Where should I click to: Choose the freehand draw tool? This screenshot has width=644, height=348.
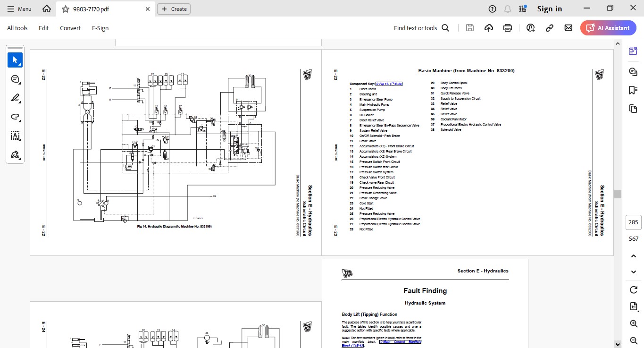click(15, 117)
